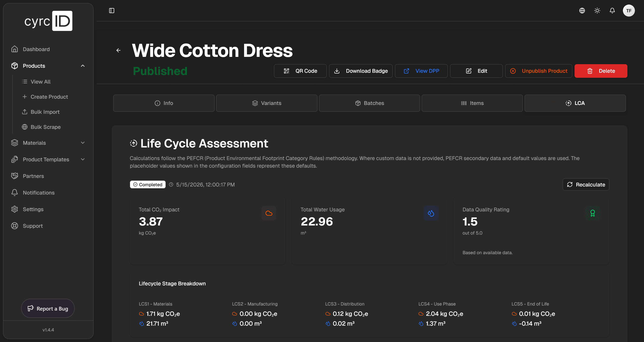Open Create Product page
644x342 pixels.
click(49, 97)
